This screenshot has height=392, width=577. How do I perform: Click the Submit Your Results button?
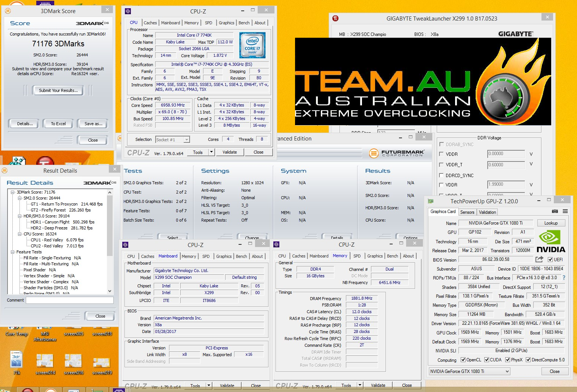tap(58, 90)
